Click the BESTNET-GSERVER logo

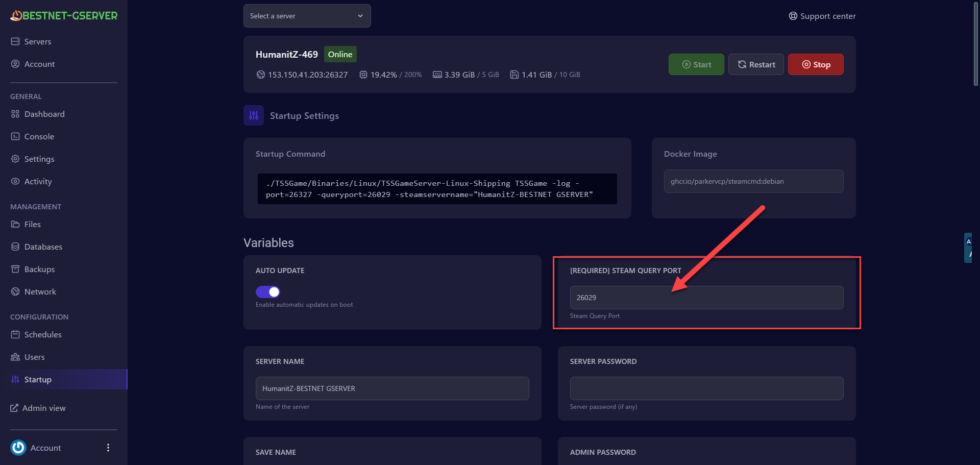coord(64,16)
